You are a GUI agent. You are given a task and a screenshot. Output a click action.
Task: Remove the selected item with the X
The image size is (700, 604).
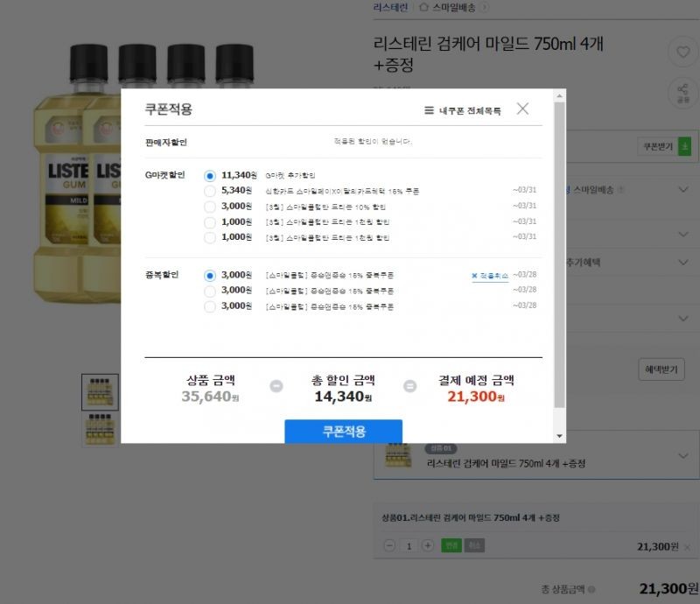point(688,547)
